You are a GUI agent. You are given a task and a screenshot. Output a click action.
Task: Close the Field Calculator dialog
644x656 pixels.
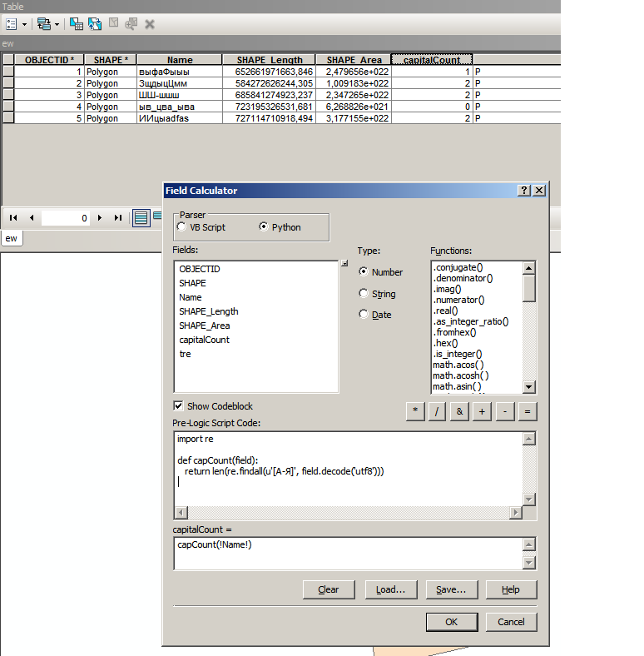(x=539, y=191)
